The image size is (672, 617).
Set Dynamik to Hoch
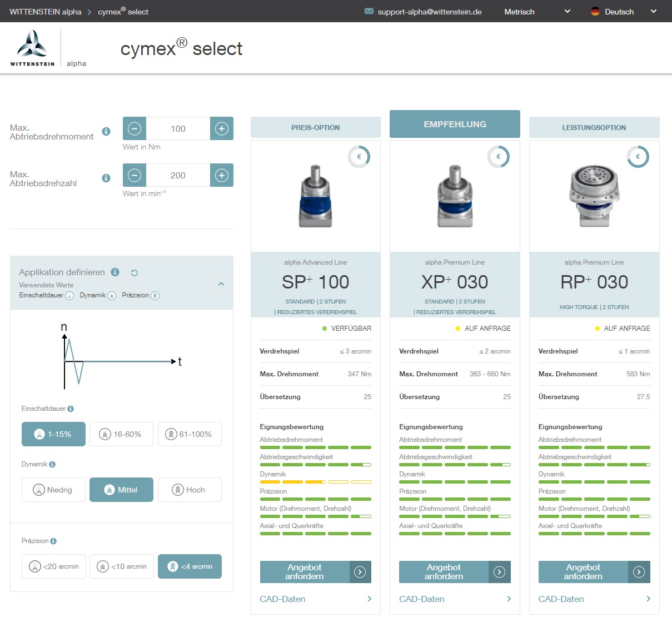click(189, 490)
